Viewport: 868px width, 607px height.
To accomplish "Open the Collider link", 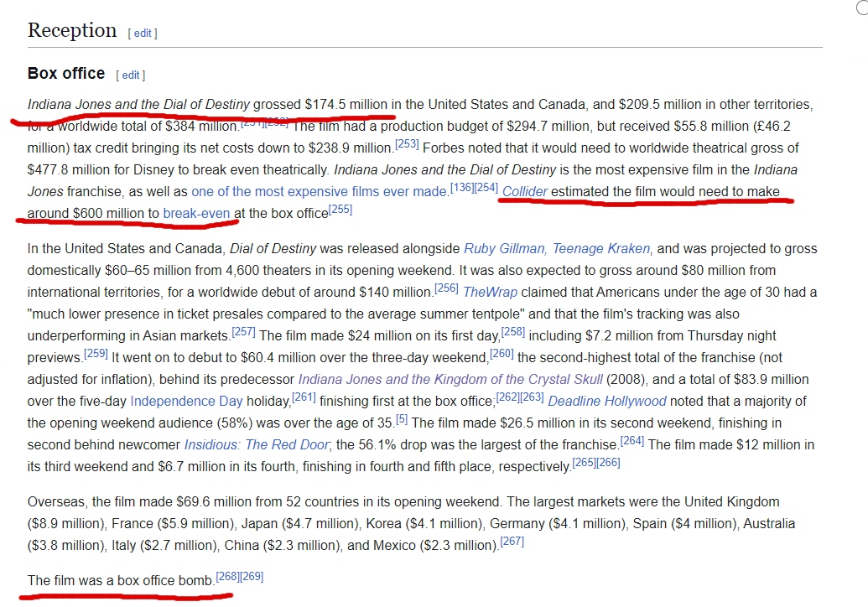I will tap(525, 191).
